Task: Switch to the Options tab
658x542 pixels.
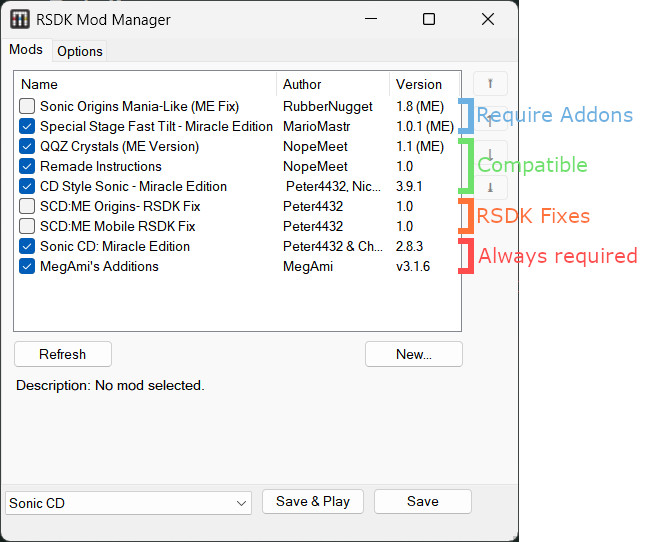Action: point(79,51)
